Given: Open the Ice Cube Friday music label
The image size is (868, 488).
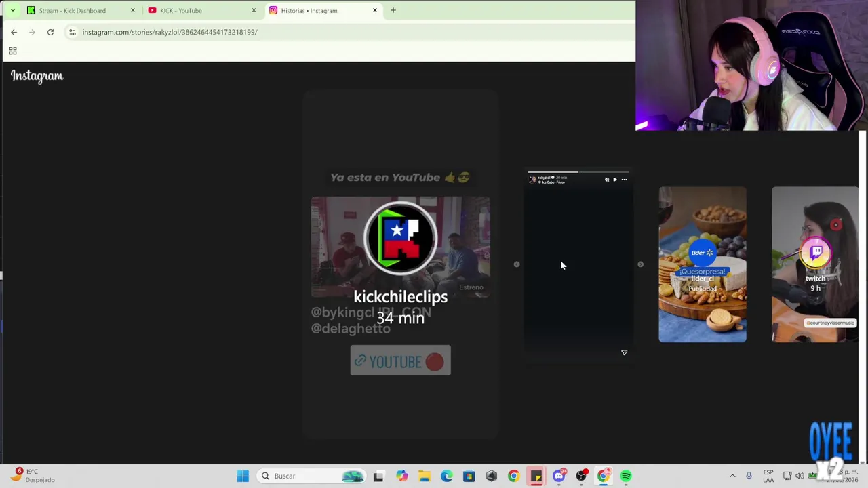Looking at the screenshot, I should [x=553, y=182].
